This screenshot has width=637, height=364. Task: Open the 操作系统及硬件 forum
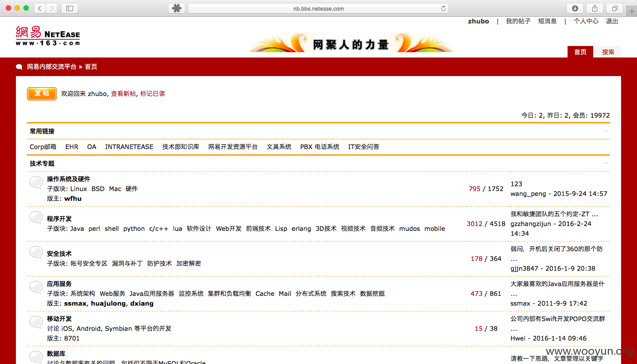69,179
